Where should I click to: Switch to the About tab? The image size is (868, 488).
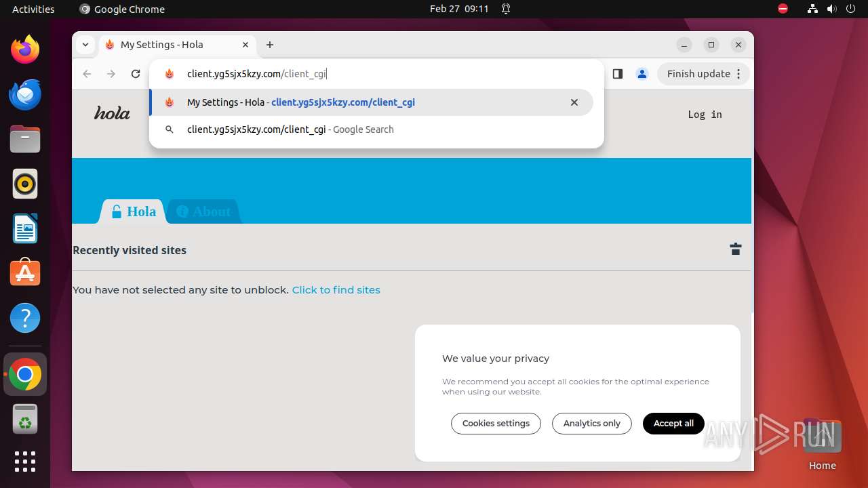coord(203,211)
